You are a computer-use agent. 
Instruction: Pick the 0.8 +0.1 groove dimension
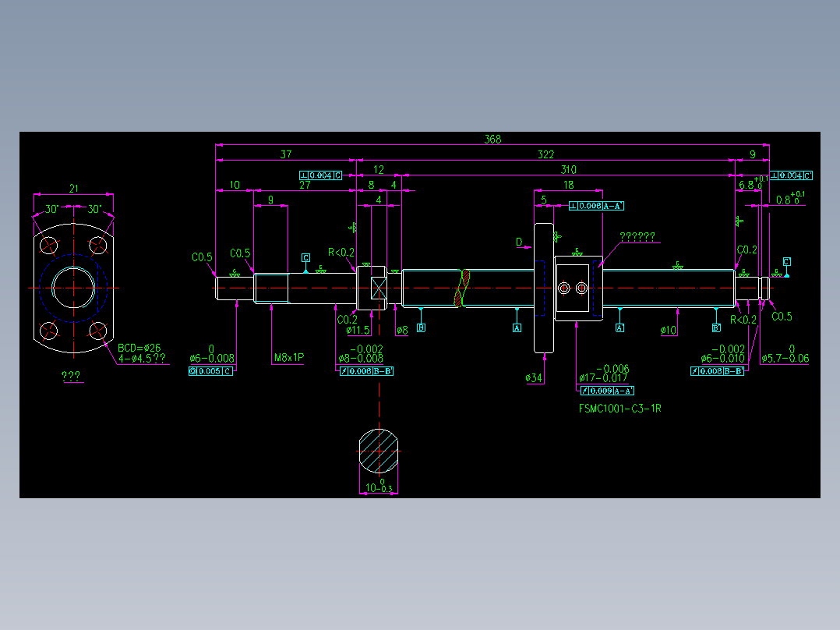click(790, 198)
